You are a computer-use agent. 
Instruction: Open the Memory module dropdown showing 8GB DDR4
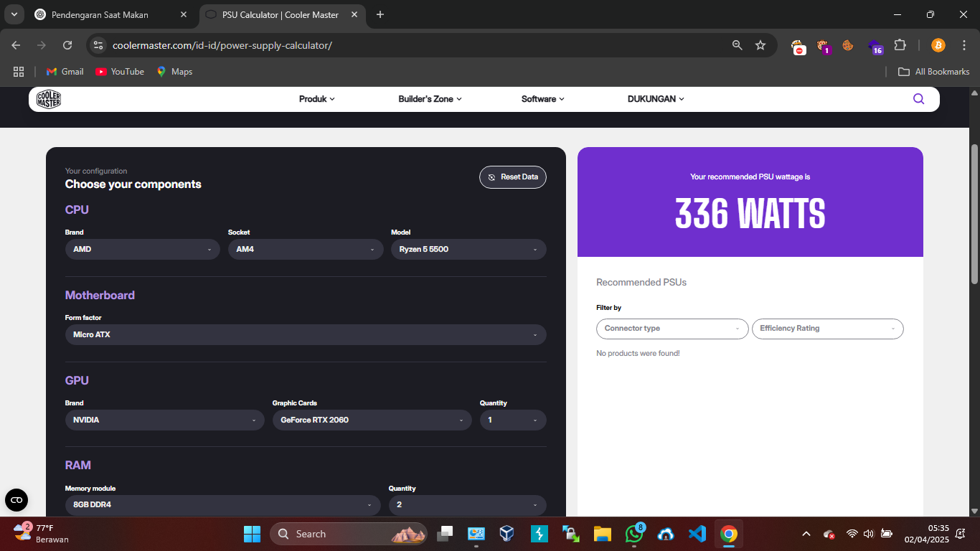[223, 505]
